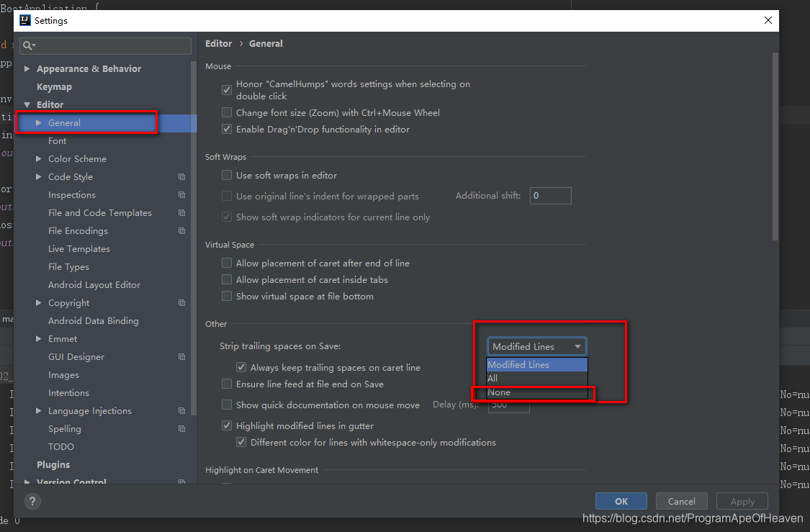Enable Ensure line feed at file end on Save

point(227,384)
